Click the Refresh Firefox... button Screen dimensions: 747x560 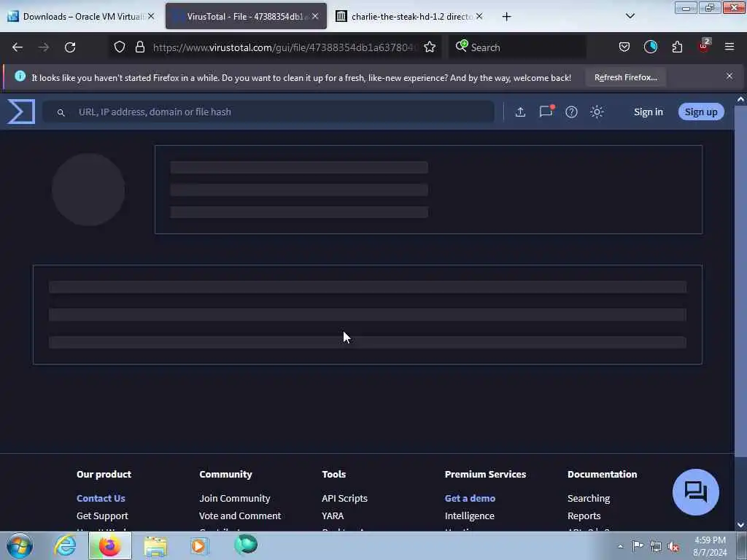[x=625, y=77]
